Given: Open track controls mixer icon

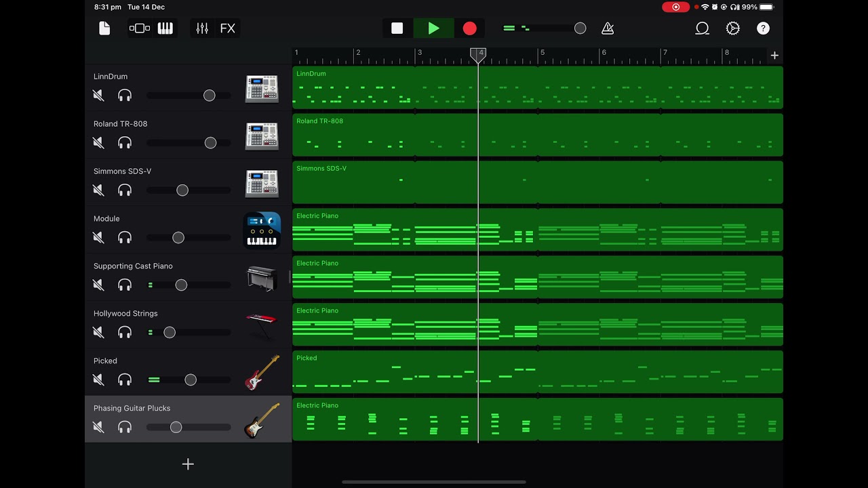Looking at the screenshot, I should tap(202, 28).
